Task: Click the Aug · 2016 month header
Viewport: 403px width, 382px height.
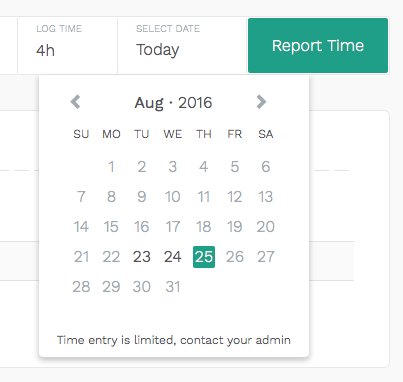Action: click(x=173, y=102)
